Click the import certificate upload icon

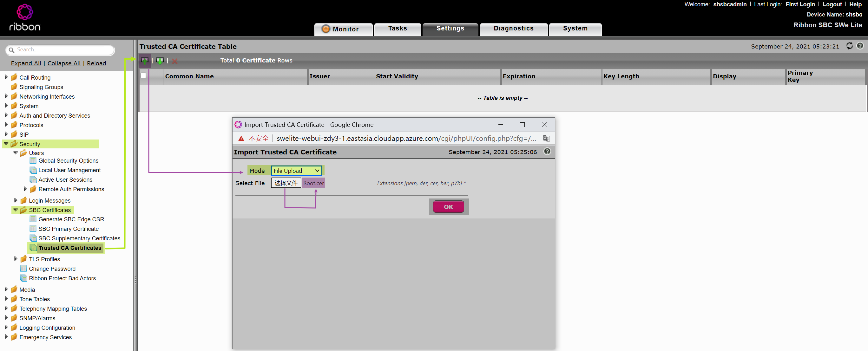pyautogui.click(x=145, y=61)
